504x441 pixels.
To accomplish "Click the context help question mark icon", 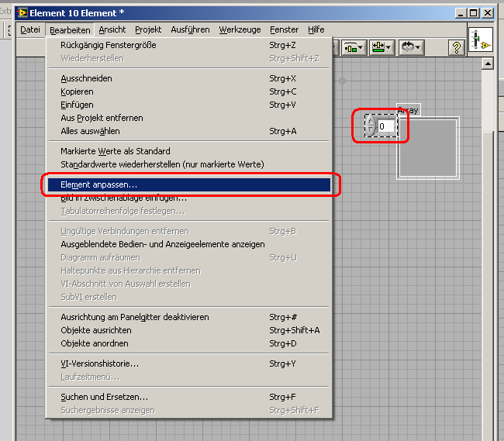I will [457, 48].
